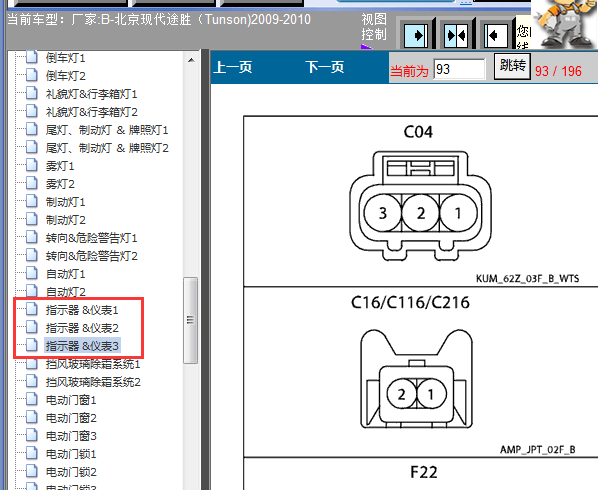Select 转向&危险警告灯2 entry
The width and height of the screenshot is (598, 490).
tap(92, 256)
